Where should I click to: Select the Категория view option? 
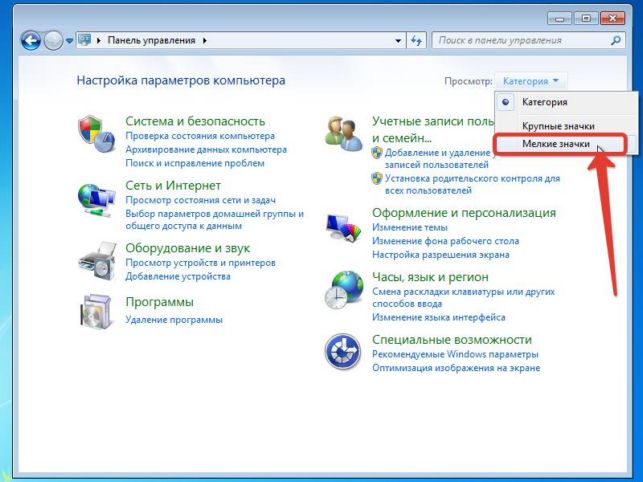566,102
